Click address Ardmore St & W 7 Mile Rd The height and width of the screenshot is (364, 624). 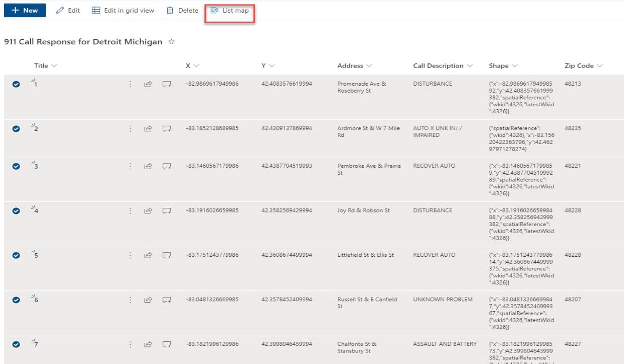coord(369,131)
